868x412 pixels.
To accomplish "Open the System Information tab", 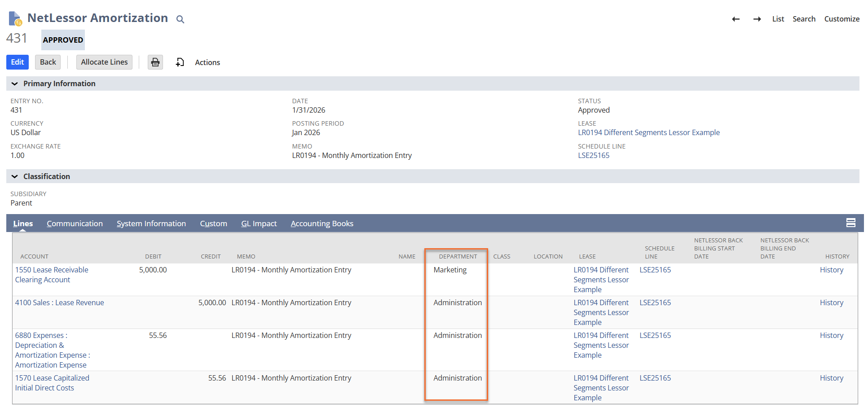I will 151,224.
